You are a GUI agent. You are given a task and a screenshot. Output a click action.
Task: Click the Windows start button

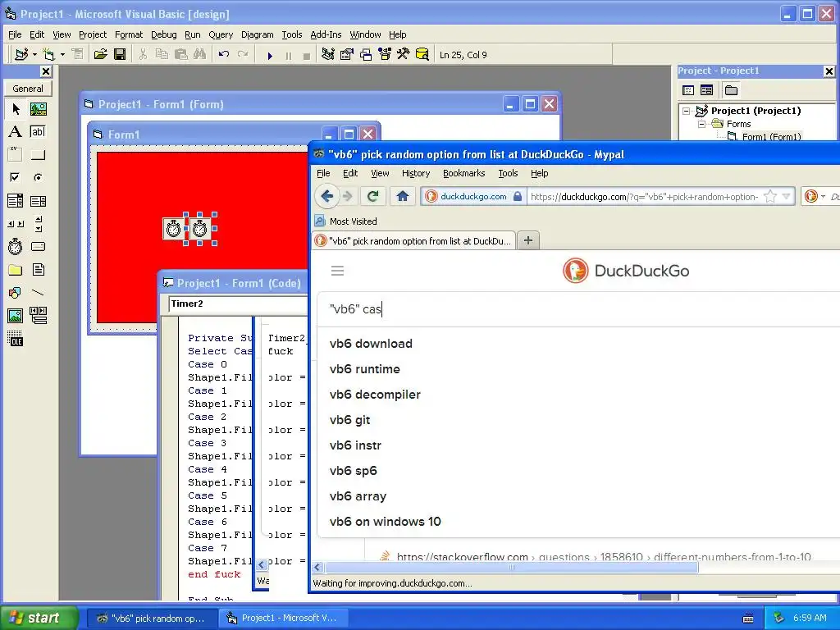pyautogui.click(x=39, y=618)
